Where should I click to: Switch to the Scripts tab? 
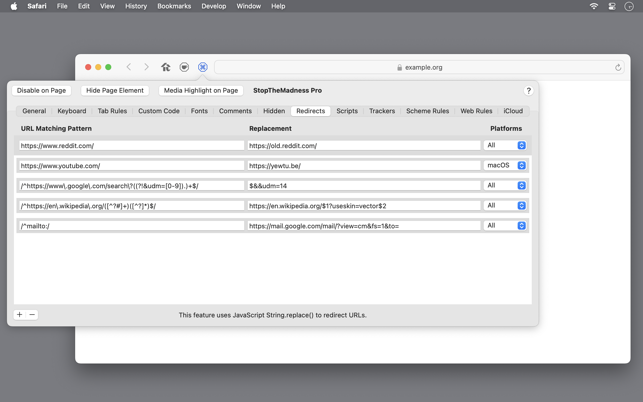(x=347, y=111)
